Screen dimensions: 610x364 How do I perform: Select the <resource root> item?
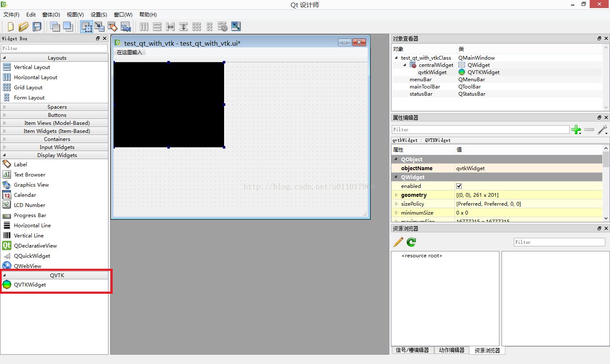tap(422, 256)
